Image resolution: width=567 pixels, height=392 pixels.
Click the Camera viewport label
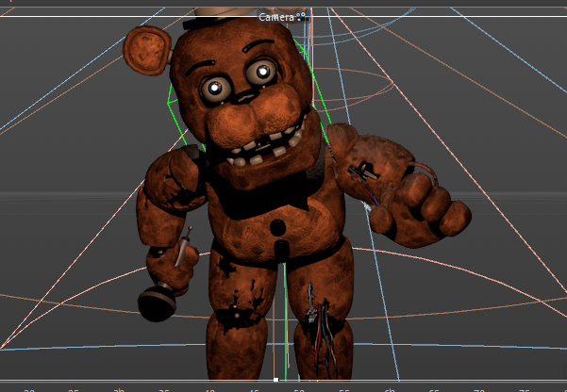tap(276, 17)
